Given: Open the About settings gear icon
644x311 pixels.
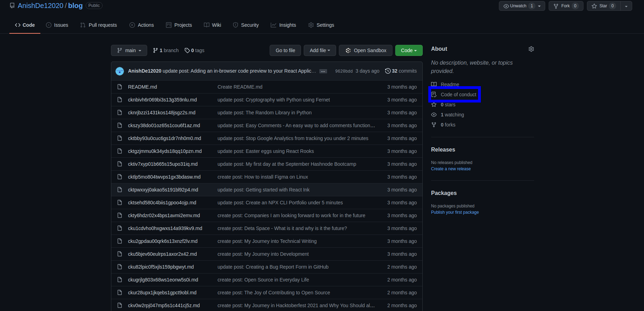Looking at the screenshot, I should (x=531, y=49).
